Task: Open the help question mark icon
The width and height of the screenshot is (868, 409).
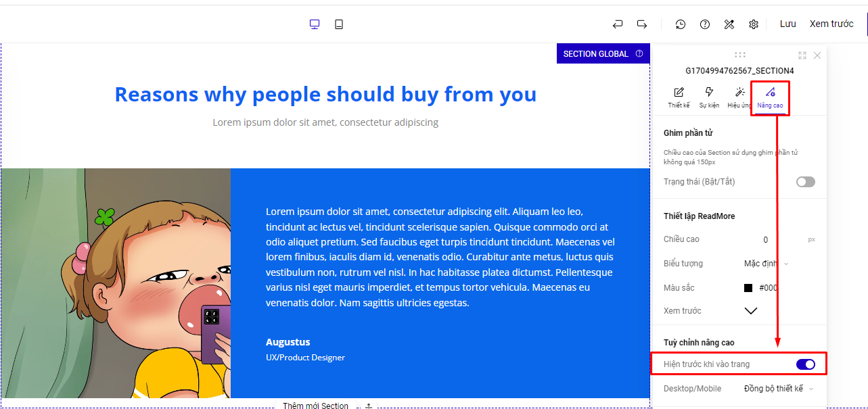Action: 705,24
